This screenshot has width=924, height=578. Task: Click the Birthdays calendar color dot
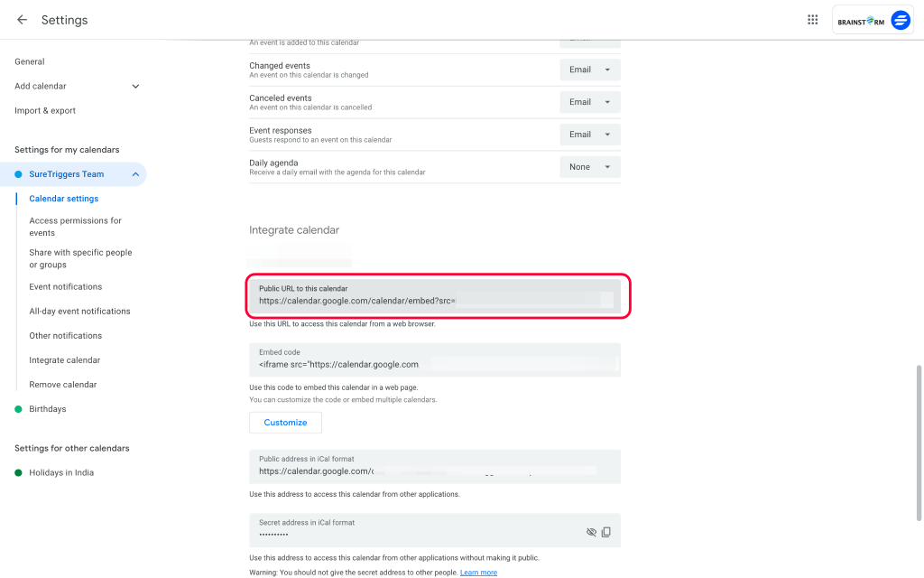[x=18, y=408]
